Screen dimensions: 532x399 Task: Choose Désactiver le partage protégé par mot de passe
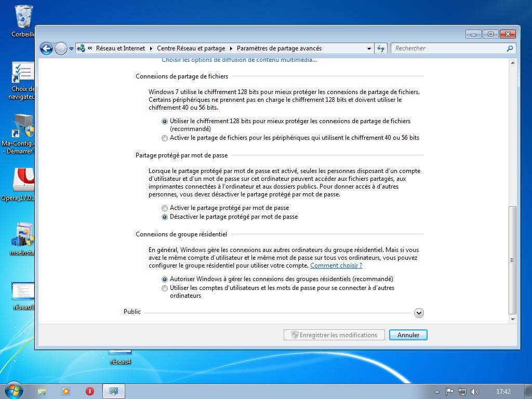tap(165, 217)
